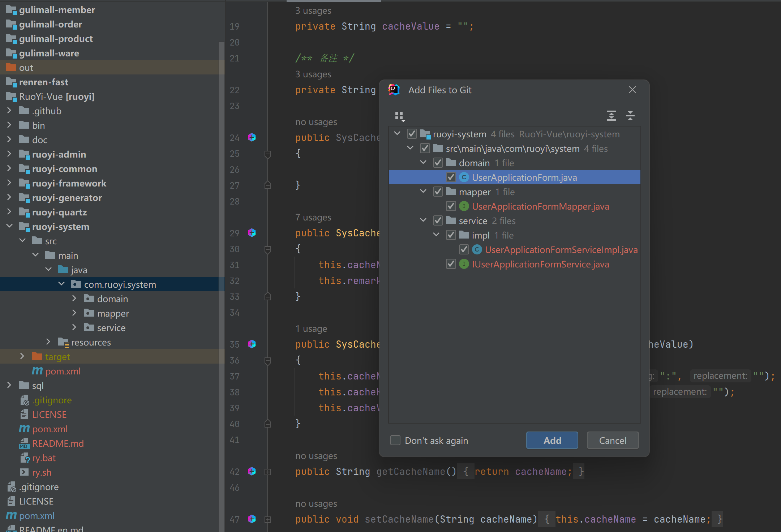The image size is (781, 532).
Task: Expand the target folder in project tree
Action: [x=22, y=356]
